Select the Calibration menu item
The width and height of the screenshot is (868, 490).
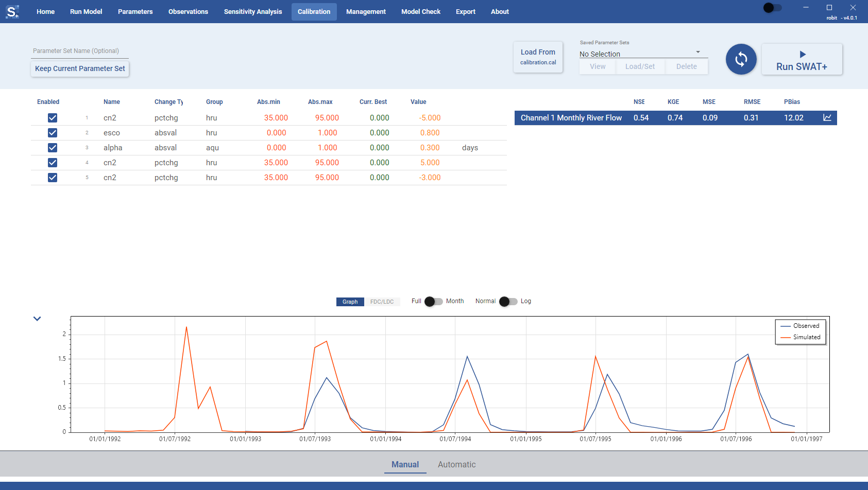click(314, 12)
